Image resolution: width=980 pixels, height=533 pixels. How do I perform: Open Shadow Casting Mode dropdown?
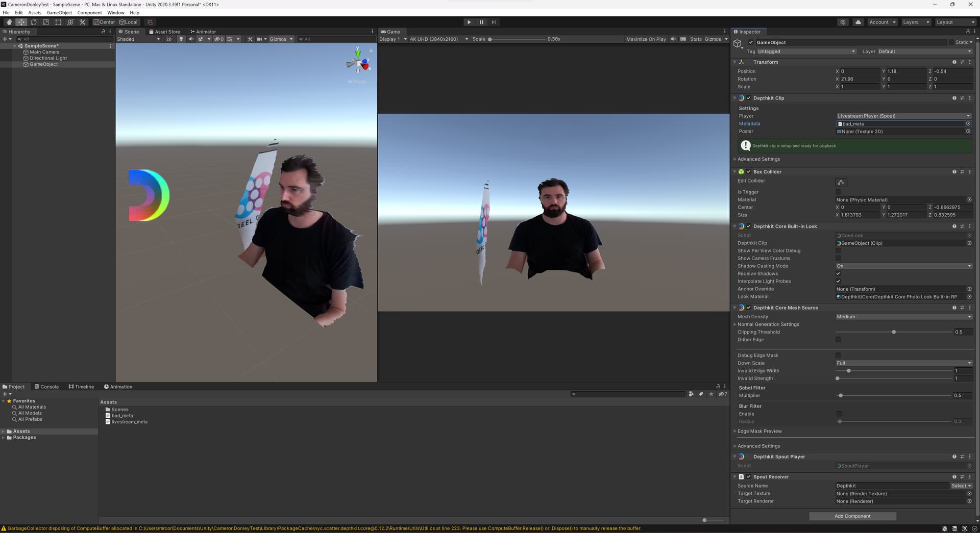[903, 266]
